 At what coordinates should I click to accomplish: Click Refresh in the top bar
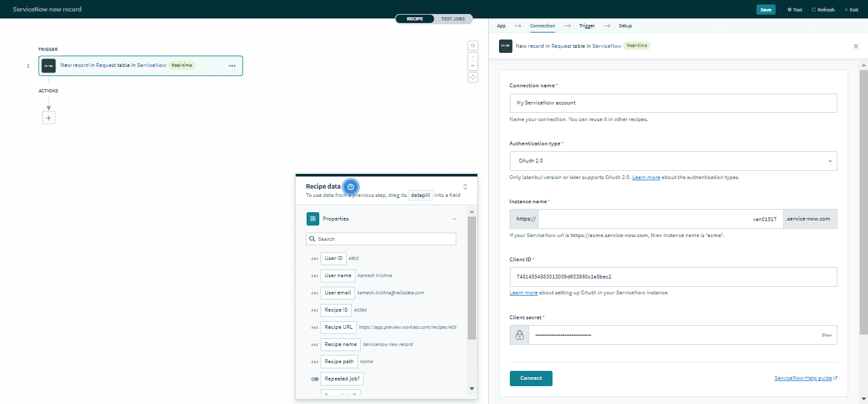coord(822,10)
